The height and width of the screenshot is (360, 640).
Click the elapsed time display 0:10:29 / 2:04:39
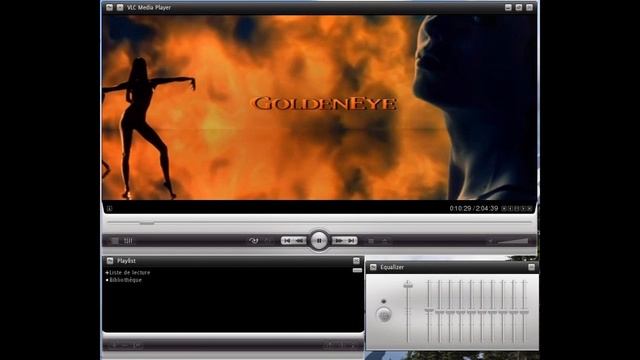(x=474, y=208)
